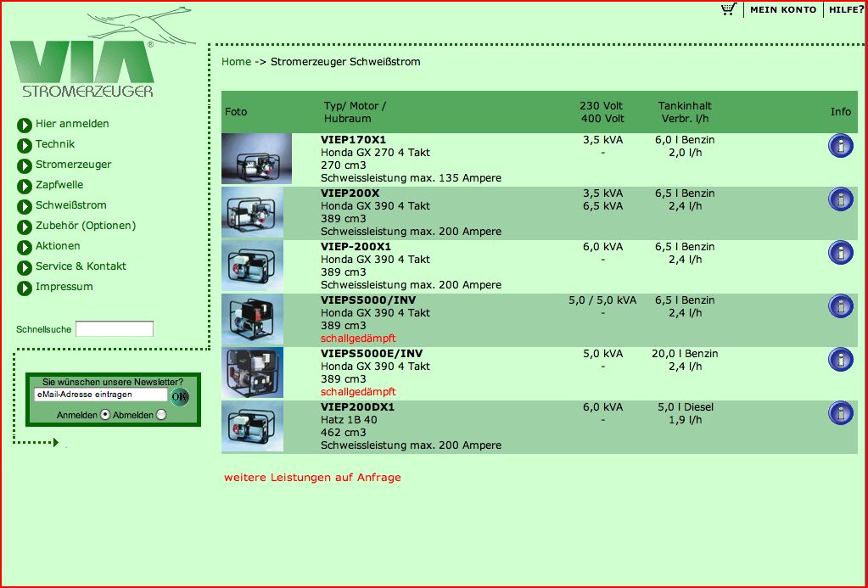The width and height of the screenshot is (868, 588).
Task: Open info for VIEP-200X1 generator
Action: click(x=840, y=253)
